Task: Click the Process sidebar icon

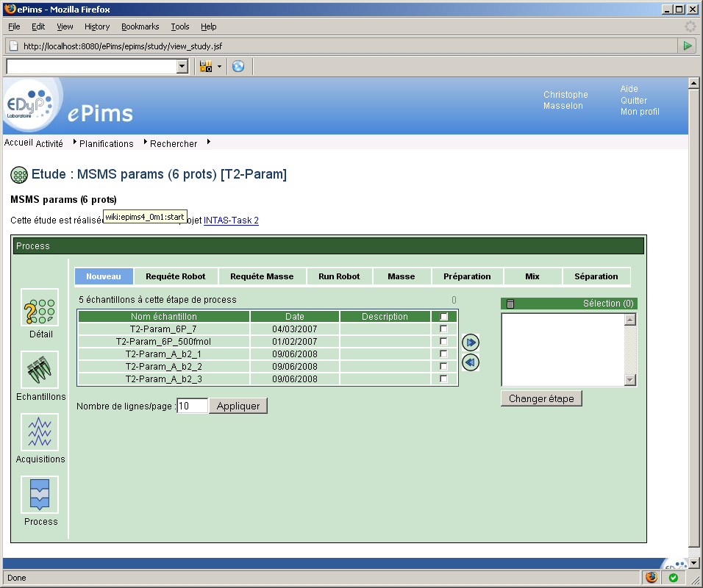Action: (40, 494)
